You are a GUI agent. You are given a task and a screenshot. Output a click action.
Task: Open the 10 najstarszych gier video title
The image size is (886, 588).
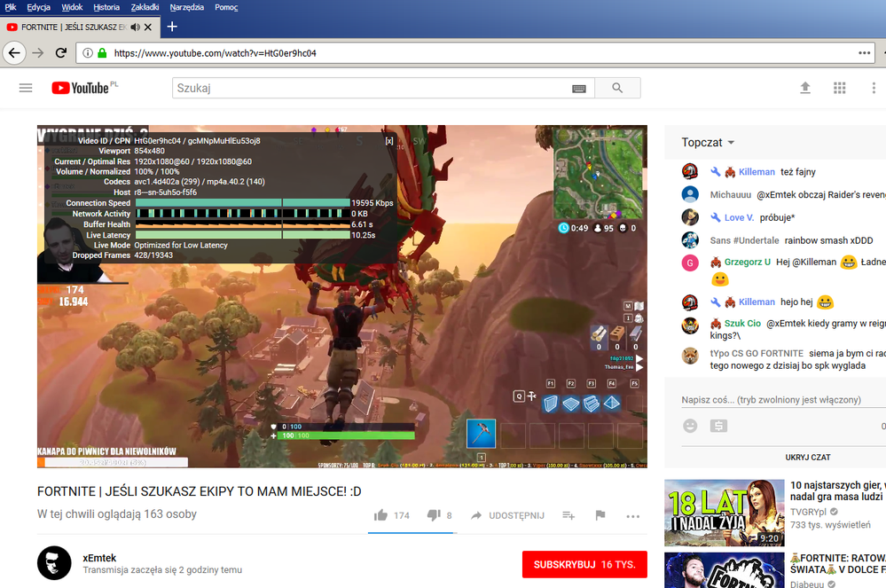point(837,490)
